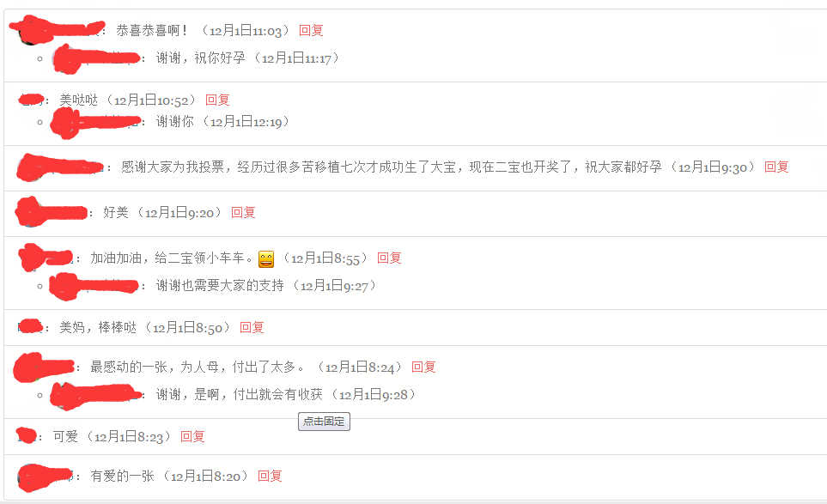Screen dimensions: 827x504
Task: Click the redacted name before 美妈，棒棒哒
Action: 30,327
